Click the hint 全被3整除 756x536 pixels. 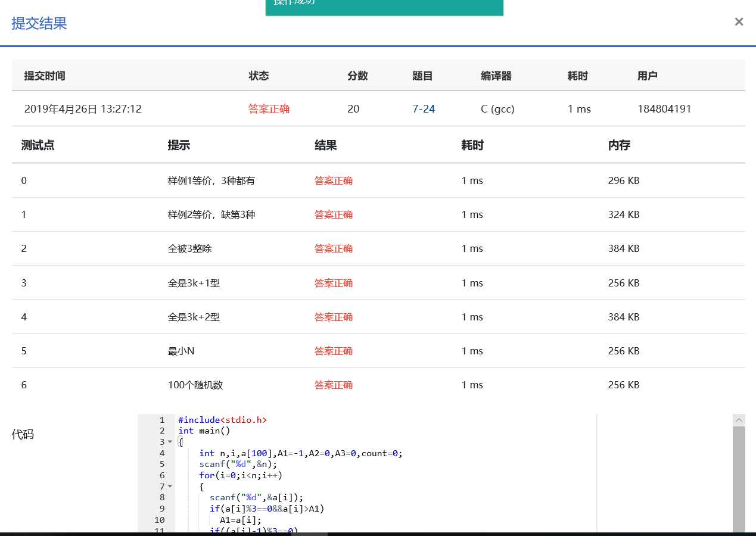[x=188, y=249]
